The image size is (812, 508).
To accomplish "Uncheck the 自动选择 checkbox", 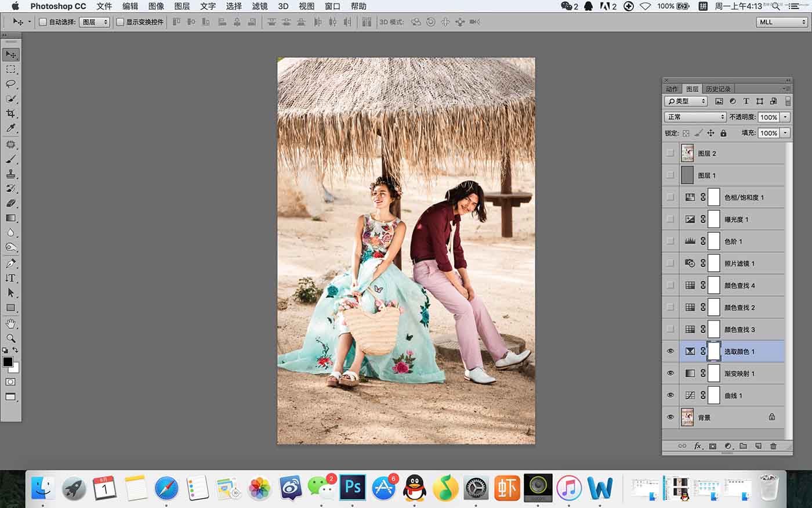I will (x=42, y=21).
